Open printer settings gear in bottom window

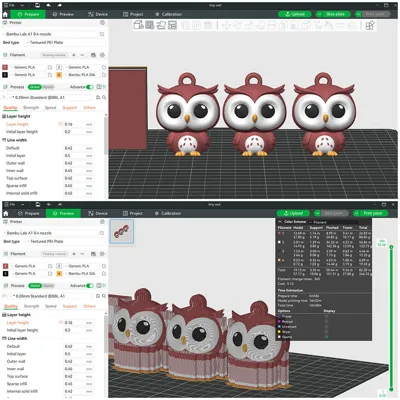(102, 222)
